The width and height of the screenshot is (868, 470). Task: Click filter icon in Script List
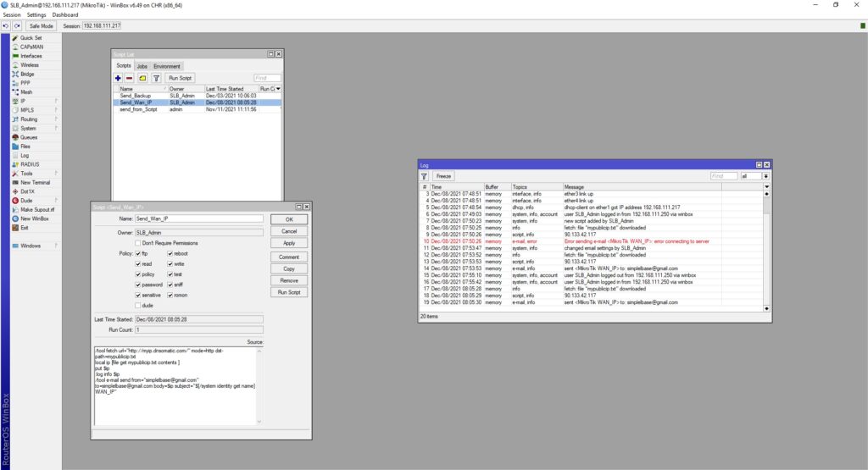click(x=156, y=78)
